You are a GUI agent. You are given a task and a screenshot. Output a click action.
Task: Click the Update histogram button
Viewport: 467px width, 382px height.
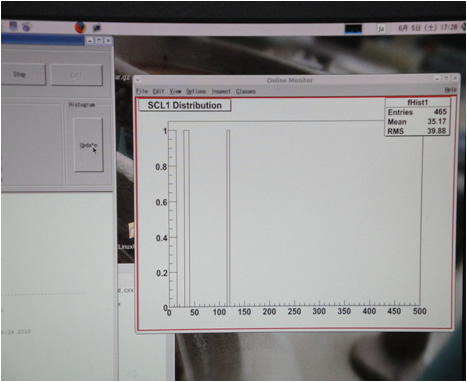tap(88, 145)
